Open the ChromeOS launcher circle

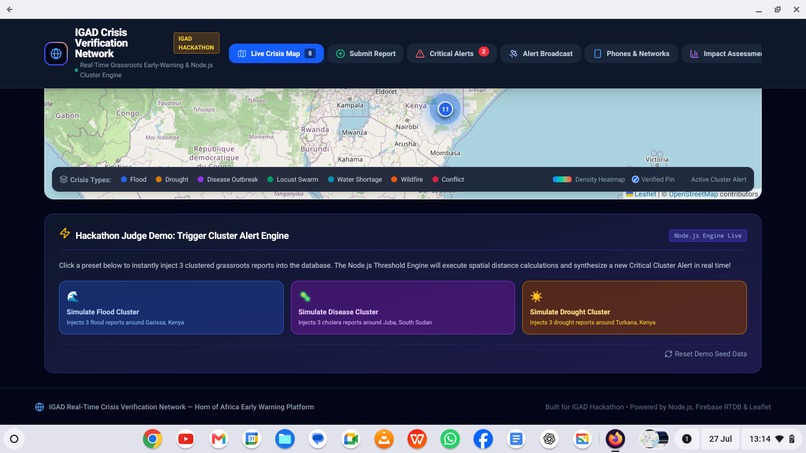pyautogui.click(x=14, y=439)
